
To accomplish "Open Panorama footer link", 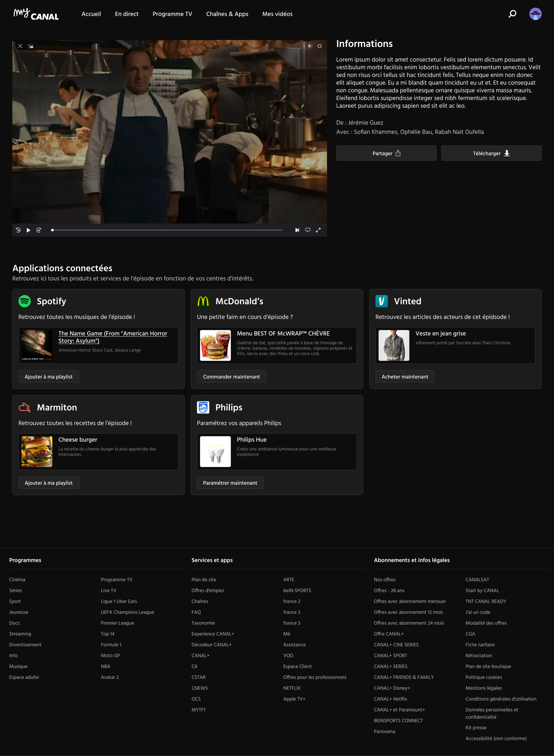I will [x=384, y=731].
